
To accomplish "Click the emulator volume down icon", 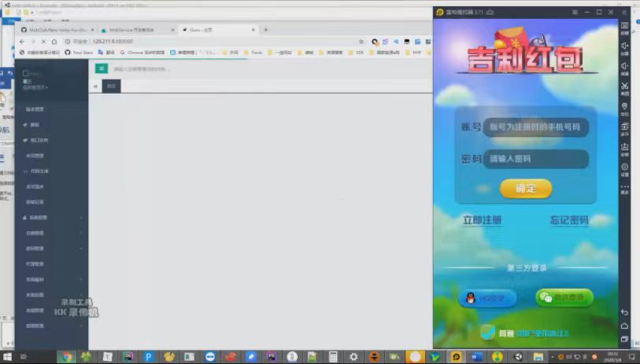I will click(x=624, y=66).
